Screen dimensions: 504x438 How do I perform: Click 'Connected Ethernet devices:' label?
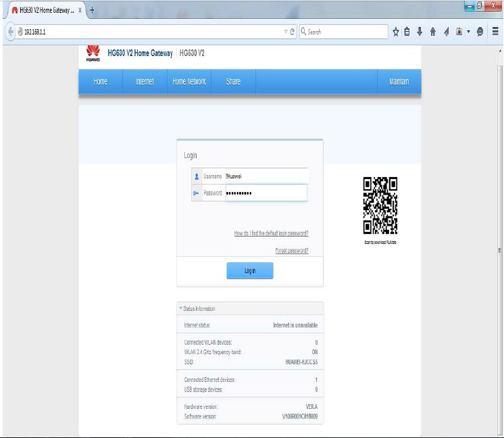[209, 379]
